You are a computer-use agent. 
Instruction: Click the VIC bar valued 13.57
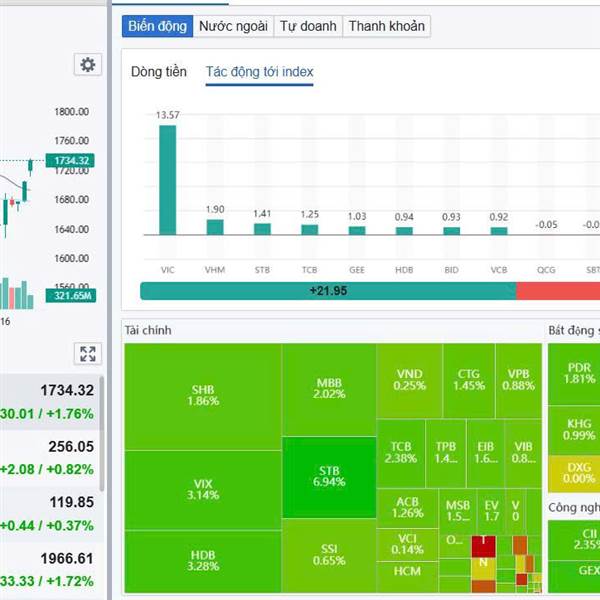tap(168, 180)
